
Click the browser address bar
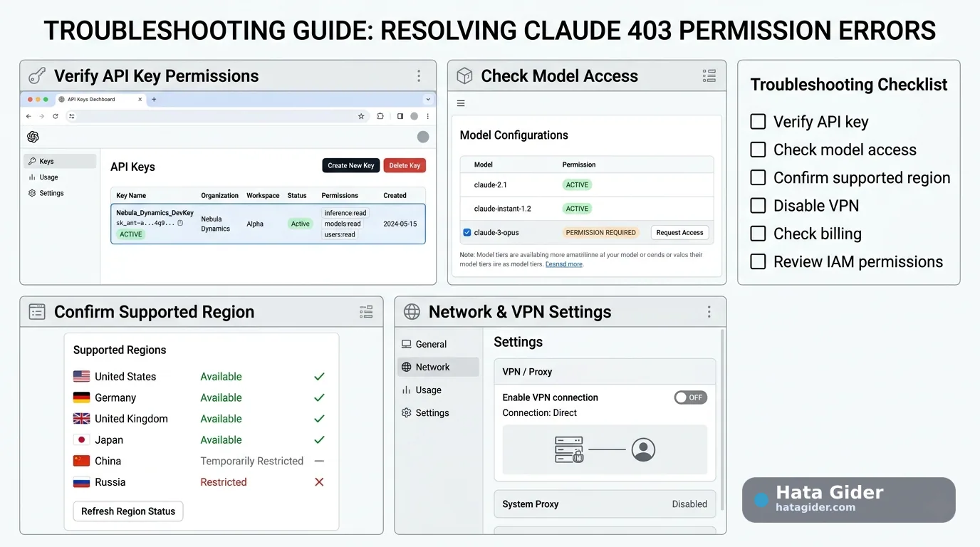(217, 116)
